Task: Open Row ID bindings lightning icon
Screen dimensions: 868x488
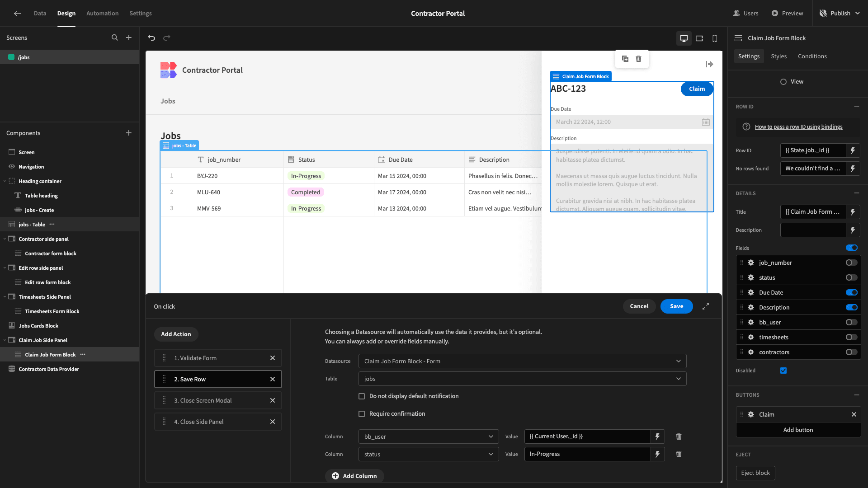Action: 853,150
